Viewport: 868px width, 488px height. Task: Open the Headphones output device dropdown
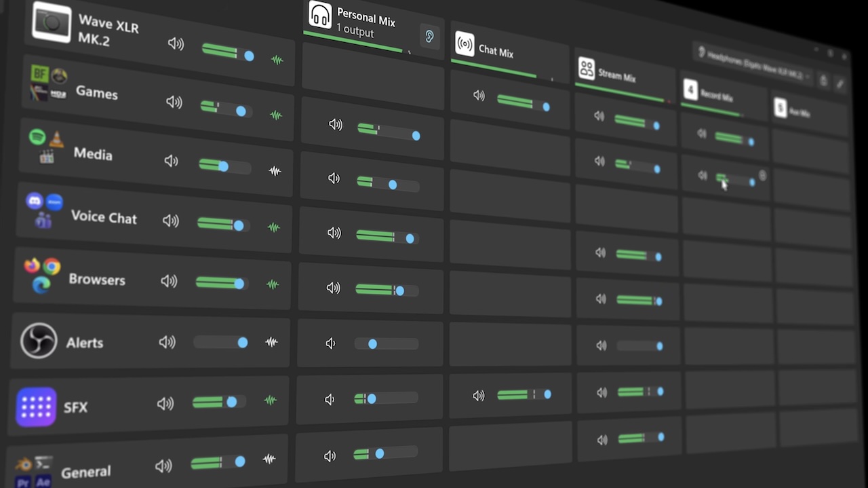[x=753, y=64]
